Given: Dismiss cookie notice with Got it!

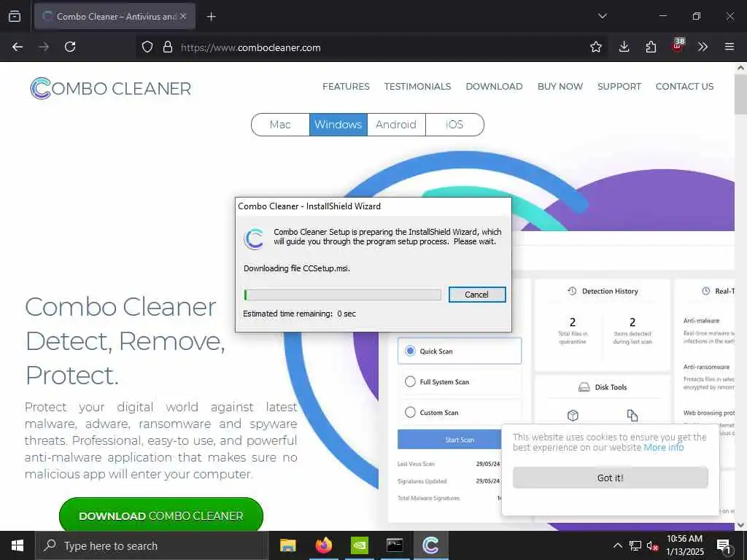Looking at the screenshot, I should 611,478.
